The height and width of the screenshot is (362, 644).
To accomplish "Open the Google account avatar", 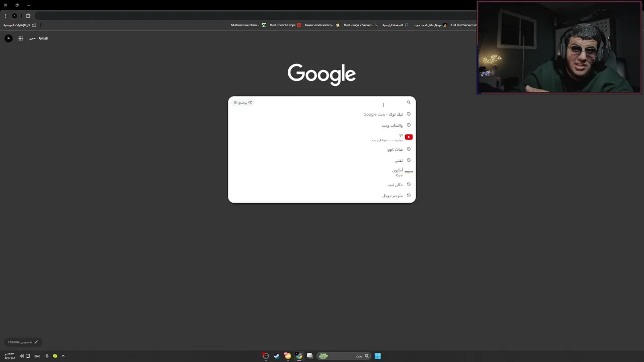I will point(8,38).
